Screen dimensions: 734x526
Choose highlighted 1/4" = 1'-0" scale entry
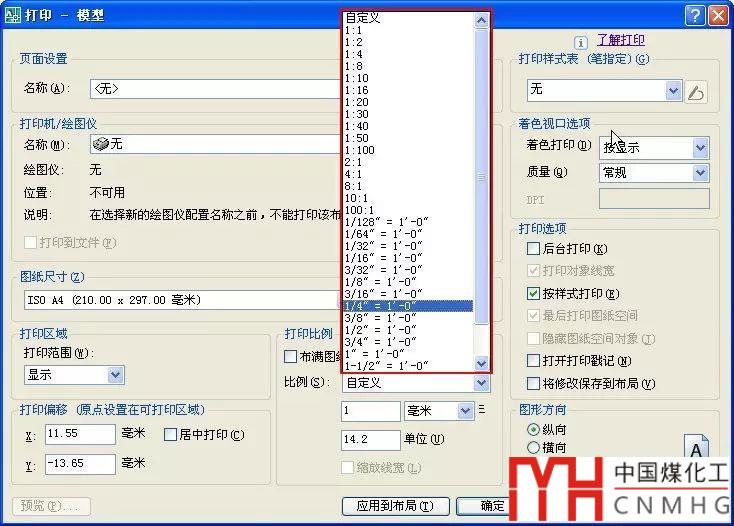pyautogui.click(x=408, y=306)
